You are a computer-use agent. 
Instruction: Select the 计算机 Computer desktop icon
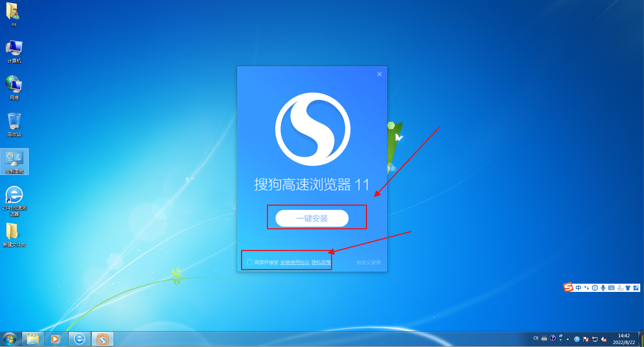[x=14, y=51]
